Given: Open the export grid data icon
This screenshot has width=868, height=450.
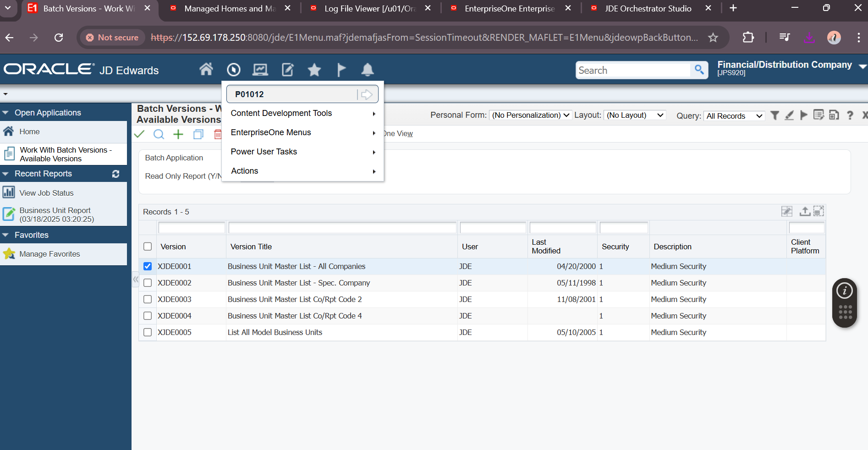Looking at the screenshot, I should (x=804, y=211).
